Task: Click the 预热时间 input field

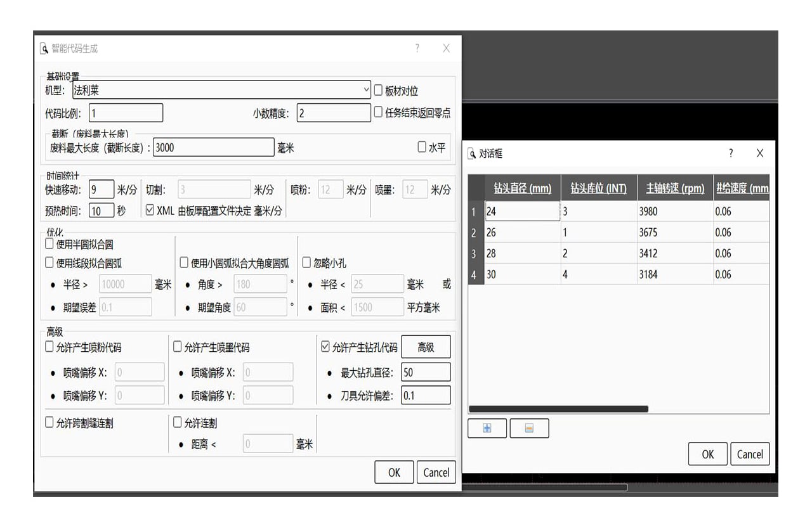Action: (x=101, y=210)
